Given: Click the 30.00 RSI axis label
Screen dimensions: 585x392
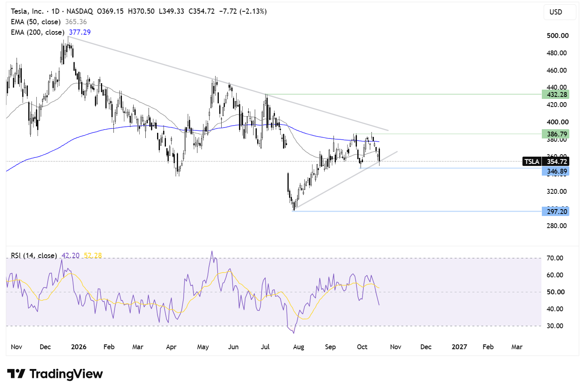Looking at the screenshot, I should click(555, 326).
